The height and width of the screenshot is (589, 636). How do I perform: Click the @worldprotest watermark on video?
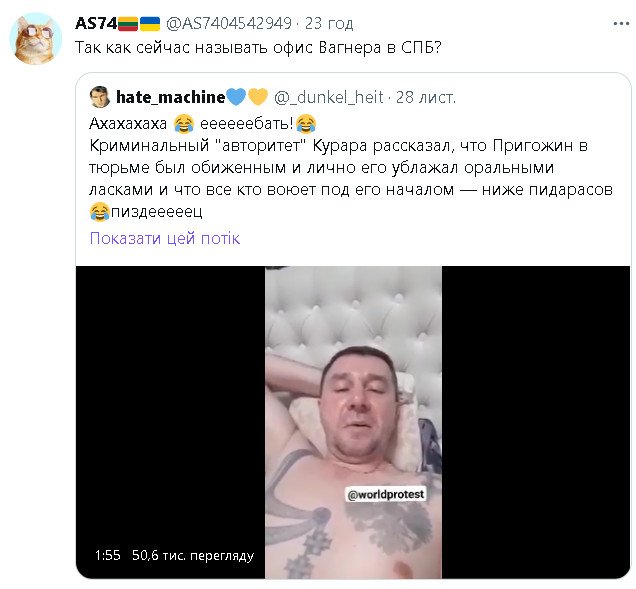[x=386, y=494]
